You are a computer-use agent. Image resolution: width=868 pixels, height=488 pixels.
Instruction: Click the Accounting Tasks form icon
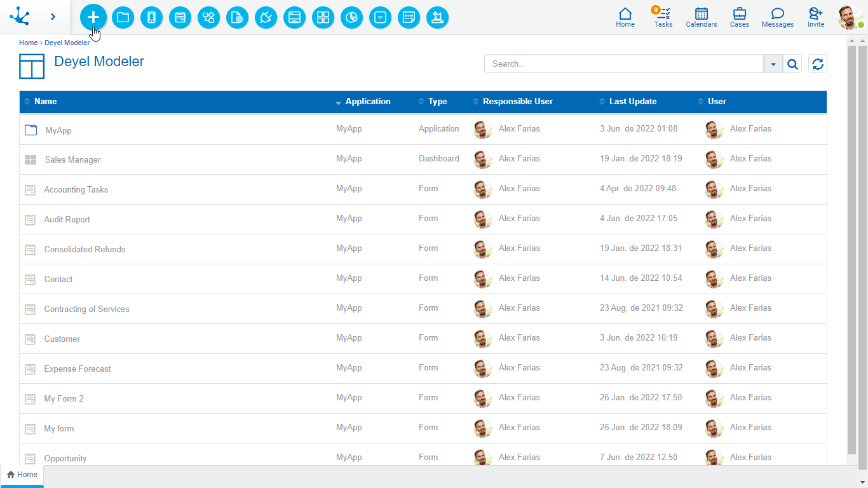tap(30, 190)
